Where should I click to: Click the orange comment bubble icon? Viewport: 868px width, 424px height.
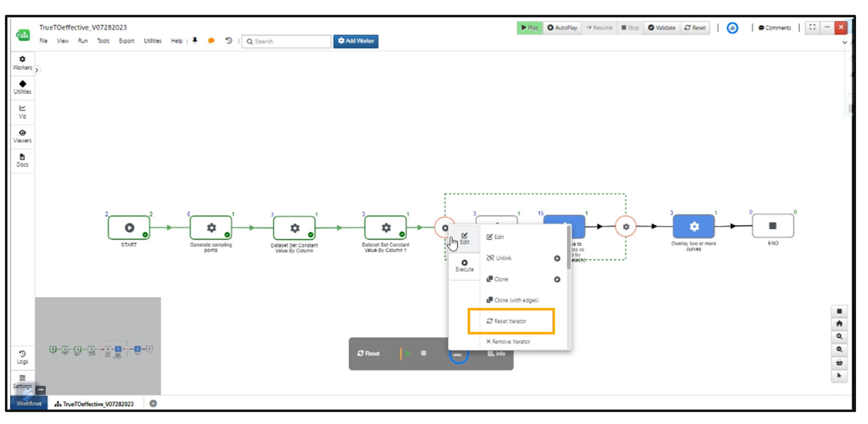pos(211,40)
